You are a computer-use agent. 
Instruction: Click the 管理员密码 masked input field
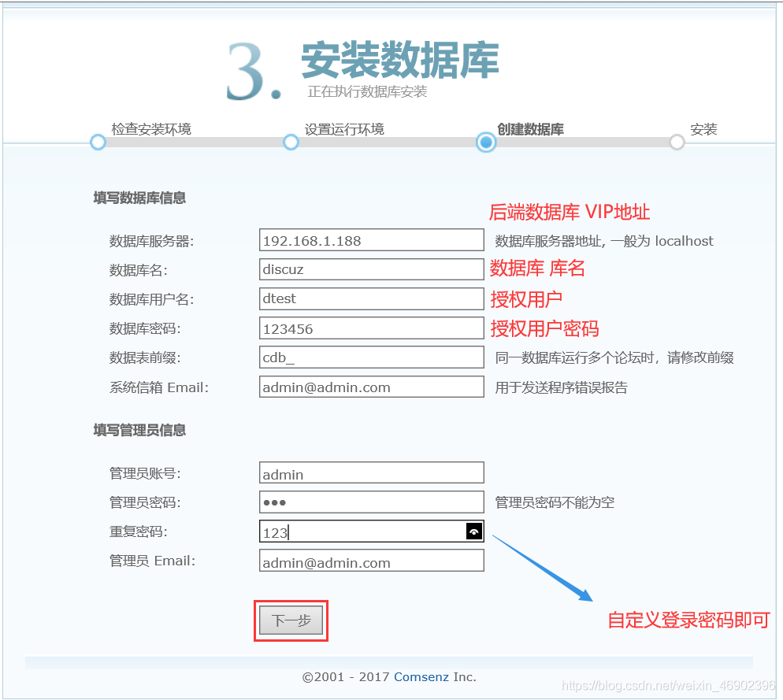(372, 502)
